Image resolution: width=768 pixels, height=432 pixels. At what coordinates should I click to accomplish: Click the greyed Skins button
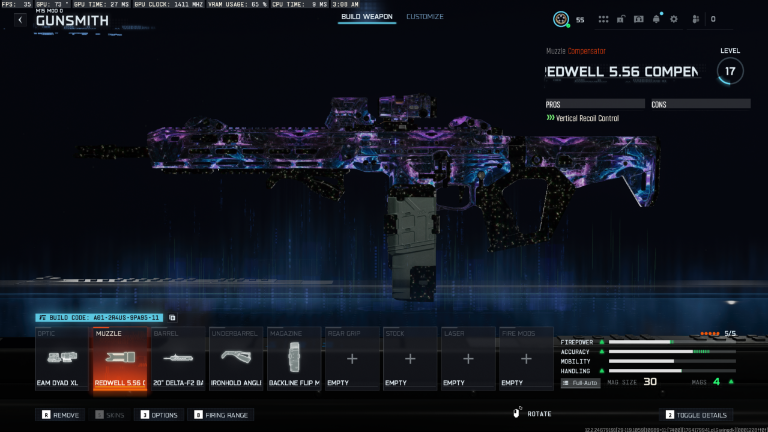pyautogui.click(x=110, y=415)
